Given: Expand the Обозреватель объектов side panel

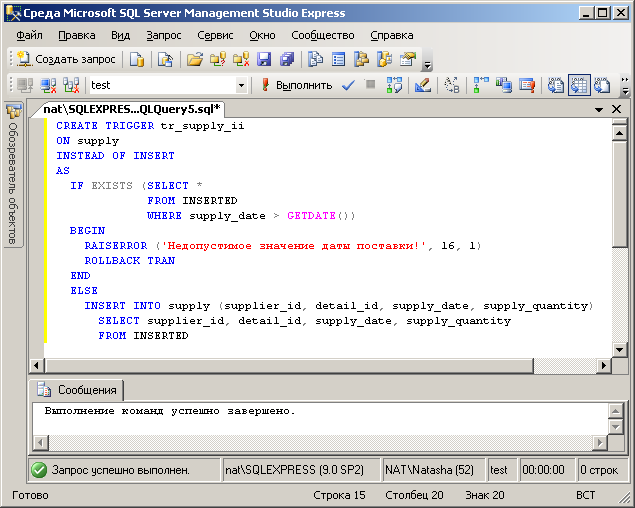Looking at the screenshot, I should coord(13,174).
